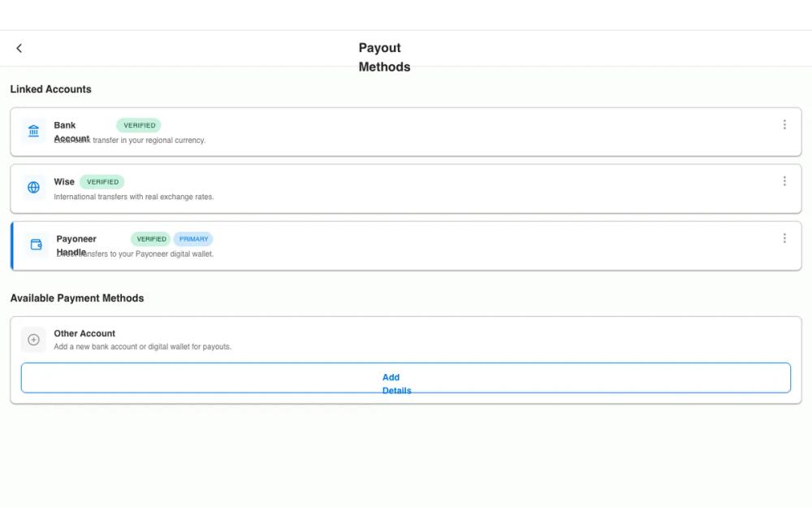Click the VERIFIED badge on Payoneer Handle
Screen dimensions: 812x508
pos(150,238)
